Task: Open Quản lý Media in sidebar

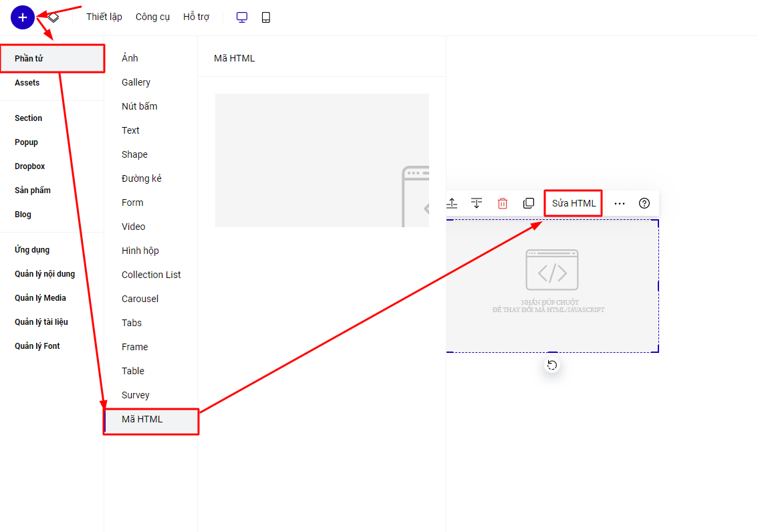Action: click(x=40, y=298)
